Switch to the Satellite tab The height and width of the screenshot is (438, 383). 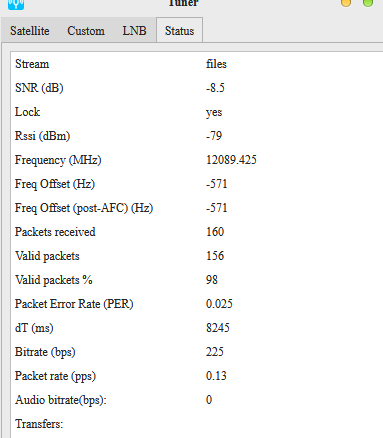(30, 31)
